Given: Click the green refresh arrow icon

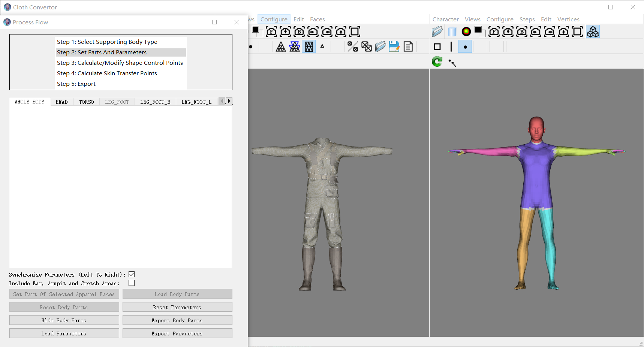Looking at the screenshot, I should coord(437,61).
